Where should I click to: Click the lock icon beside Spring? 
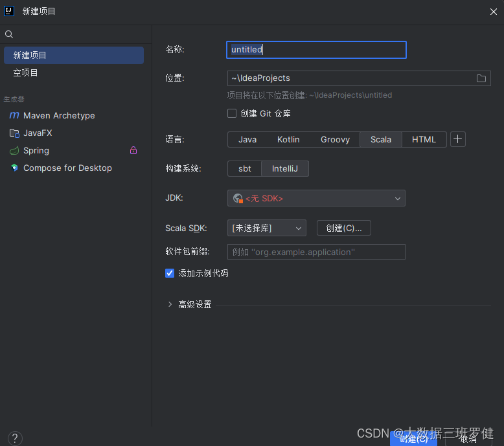coord(133,150)
